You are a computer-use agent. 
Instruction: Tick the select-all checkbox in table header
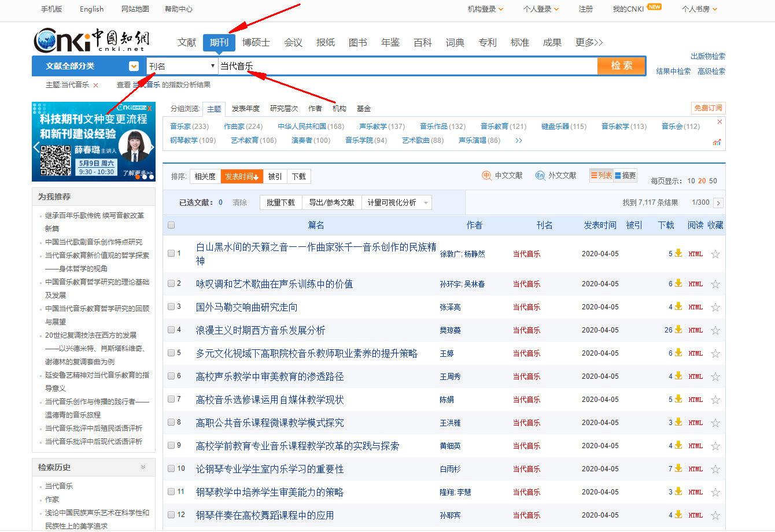coord(171,225)
